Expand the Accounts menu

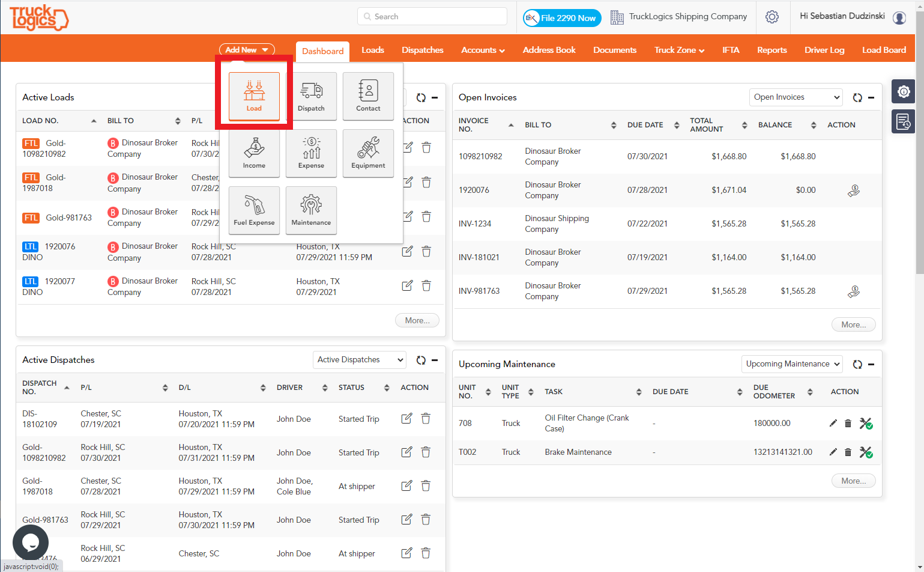483,50
